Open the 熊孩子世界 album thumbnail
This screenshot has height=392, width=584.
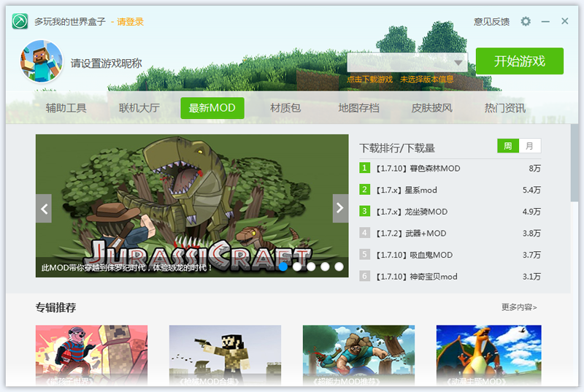(92, 356)
